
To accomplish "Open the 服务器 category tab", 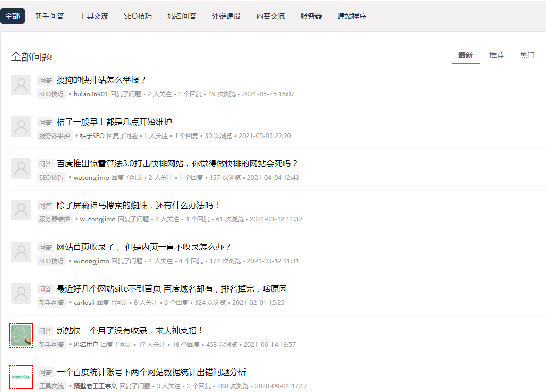I will pyautogui.click(x=311, y=16).
